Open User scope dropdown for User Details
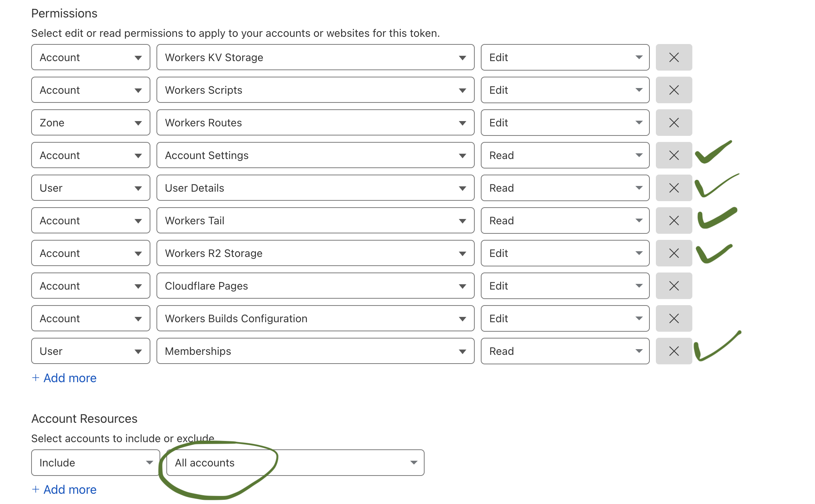This screenshot has width=815, height=504. (90, 188)
